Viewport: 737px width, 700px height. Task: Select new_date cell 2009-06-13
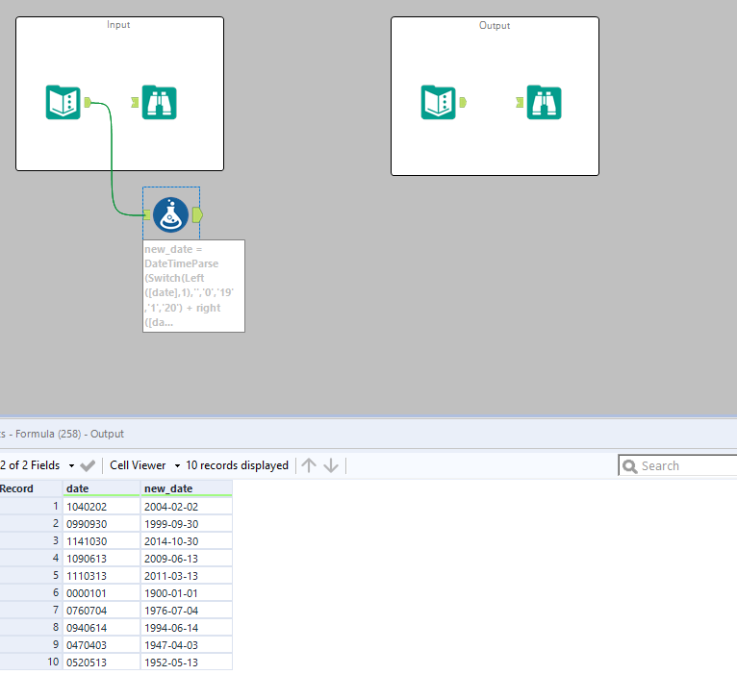coord(187,559)
